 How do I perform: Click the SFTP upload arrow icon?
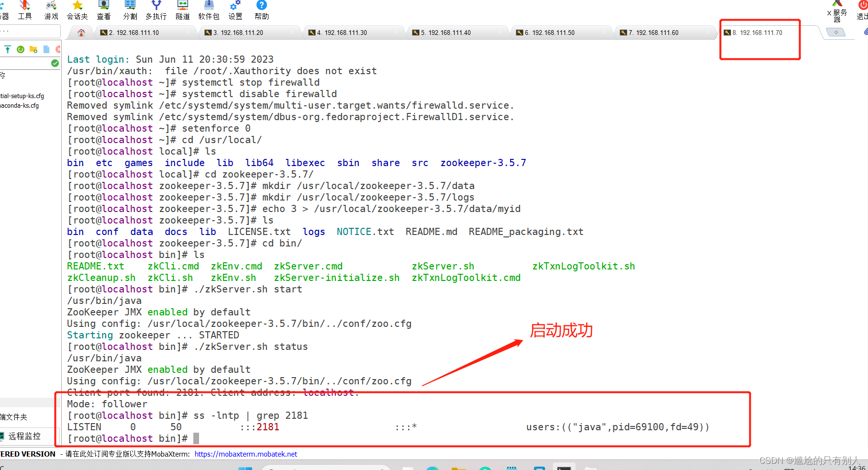coord(8,49)
